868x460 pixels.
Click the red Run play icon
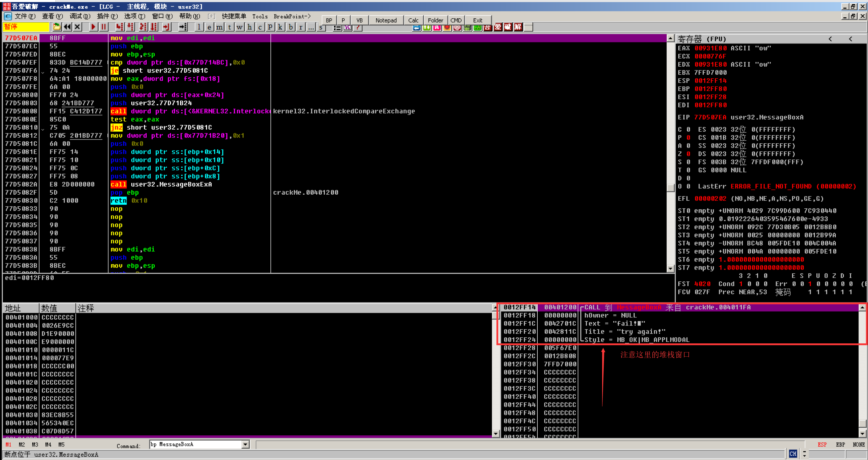click(x=93, y=27)
